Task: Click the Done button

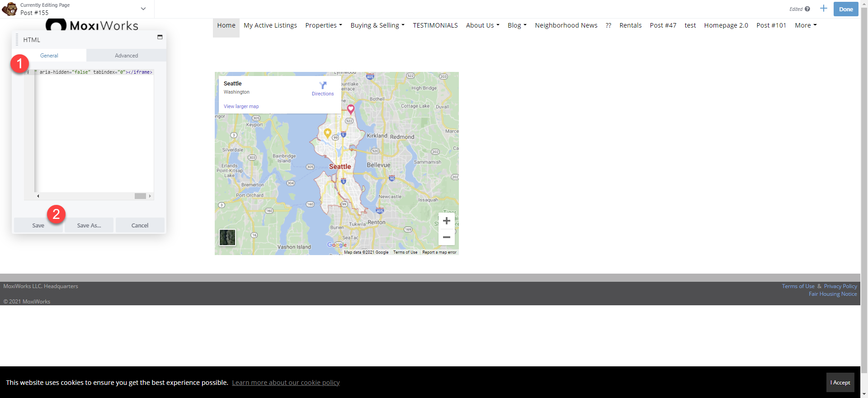Action: pos(845,9)
